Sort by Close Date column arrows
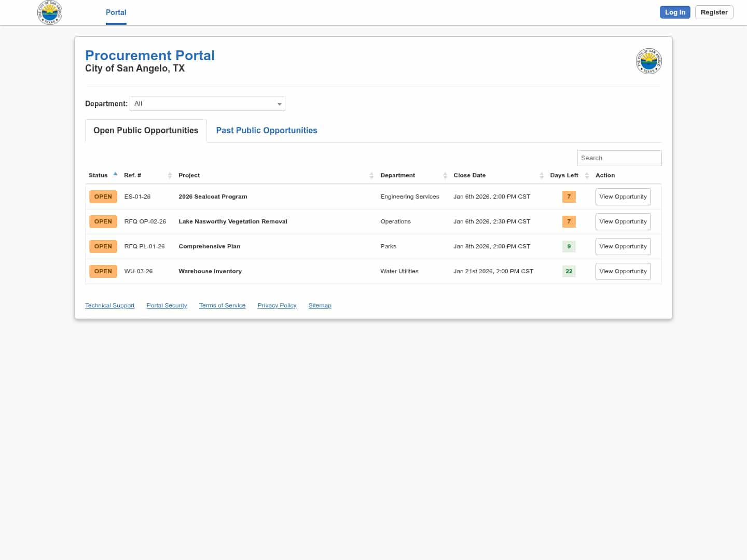The image size is (747, 560). [542, 176]
